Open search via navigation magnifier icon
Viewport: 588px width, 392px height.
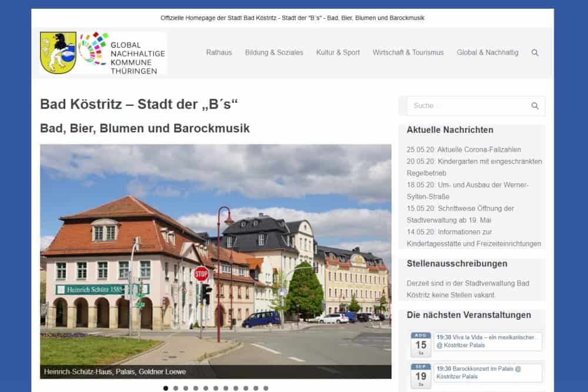[534, 52]
